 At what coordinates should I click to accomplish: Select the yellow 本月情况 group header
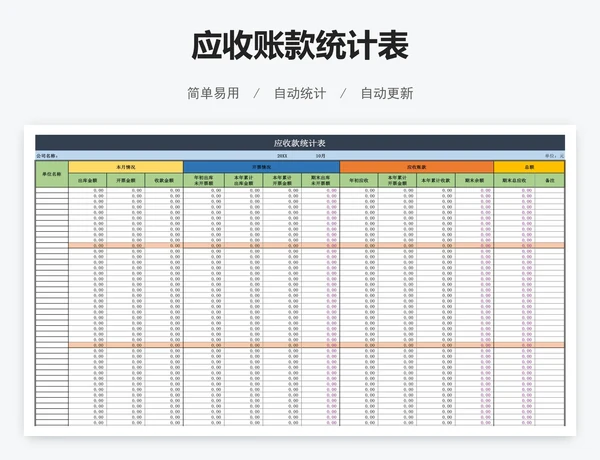point(126,167)
